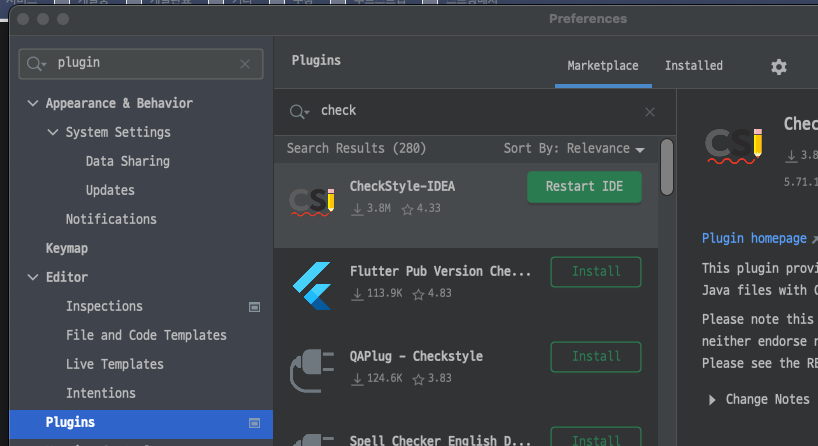Viewport: 818px width, 446px height.
Task: Clear the settings search field text
Action: (245, 64)
